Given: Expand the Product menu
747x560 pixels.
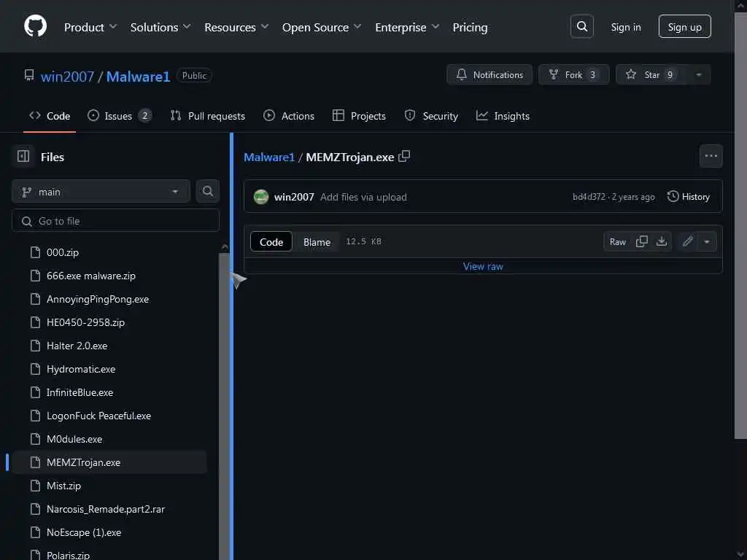Looking at the screenshot, I should tap(90, 27).
